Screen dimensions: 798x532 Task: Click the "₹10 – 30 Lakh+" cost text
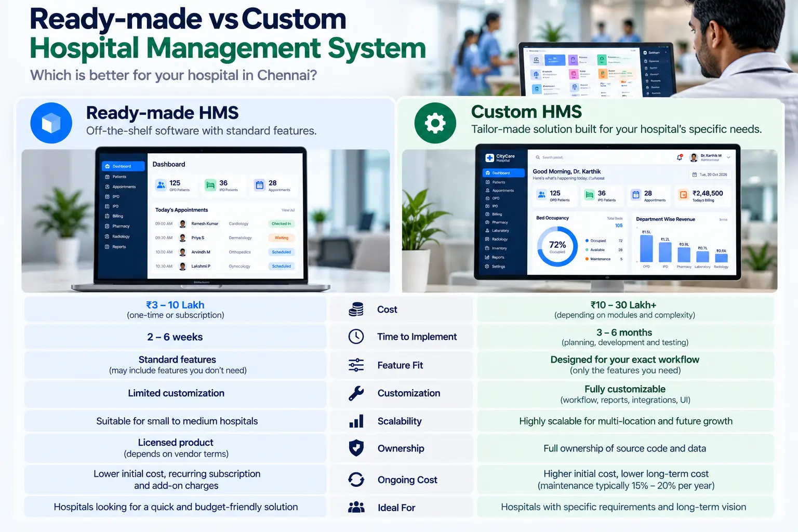623,305
